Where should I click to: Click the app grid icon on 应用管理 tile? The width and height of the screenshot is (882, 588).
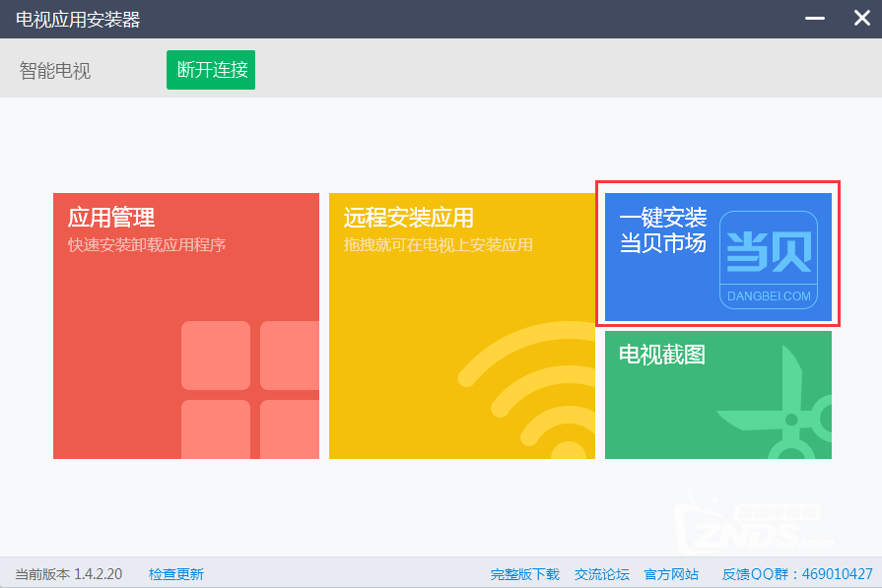(250, 390)
